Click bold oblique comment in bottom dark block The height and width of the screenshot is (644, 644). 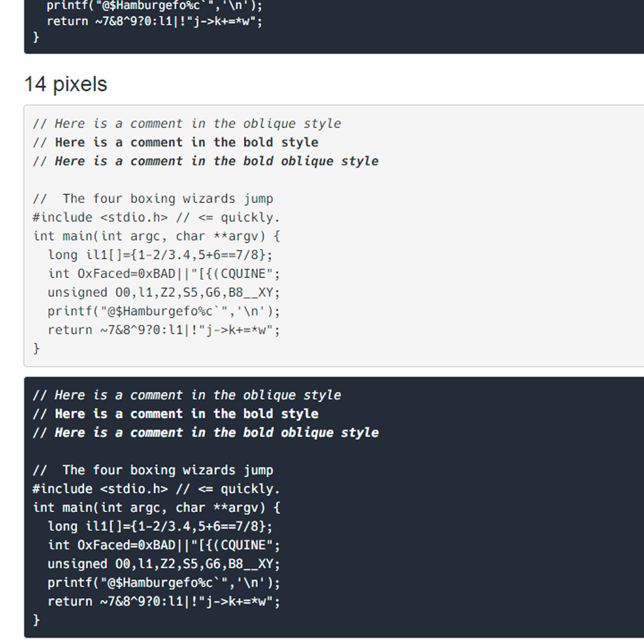click(x=206, y=433)
